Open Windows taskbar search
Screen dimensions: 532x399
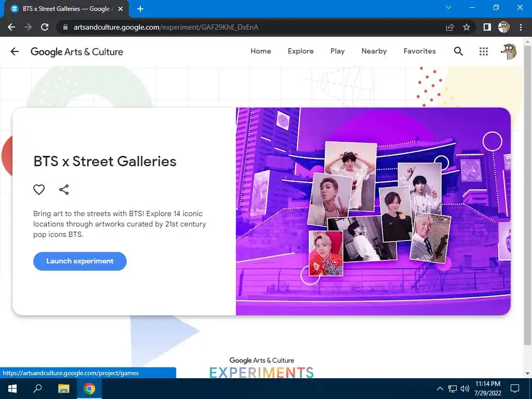37,389
